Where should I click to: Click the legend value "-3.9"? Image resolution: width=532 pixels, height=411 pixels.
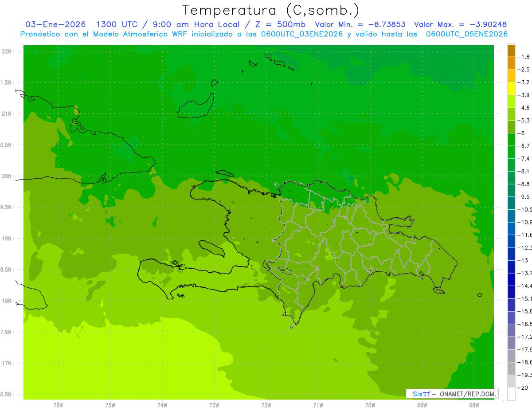[524, 95]
